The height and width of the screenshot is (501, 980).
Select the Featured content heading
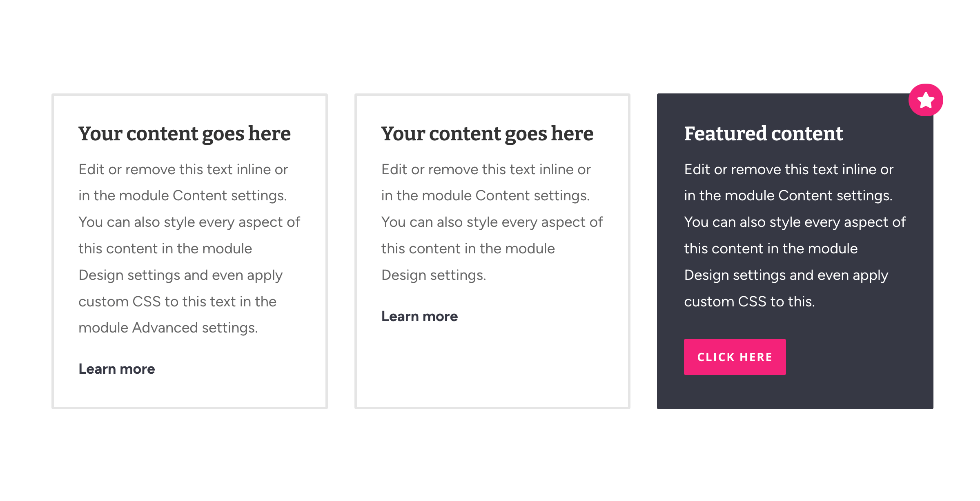click(763, 133)
